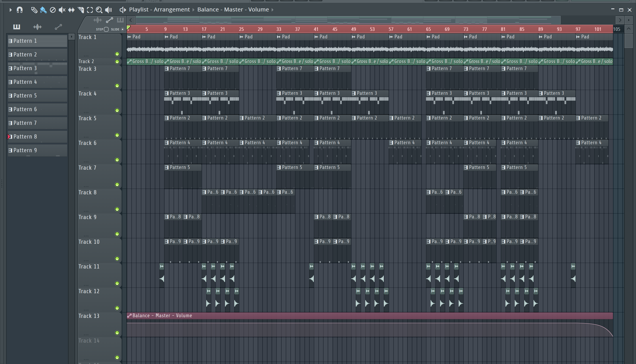Click Pattern 1 icon in picker
Screen dimensions: 636x364
[10, 41]
